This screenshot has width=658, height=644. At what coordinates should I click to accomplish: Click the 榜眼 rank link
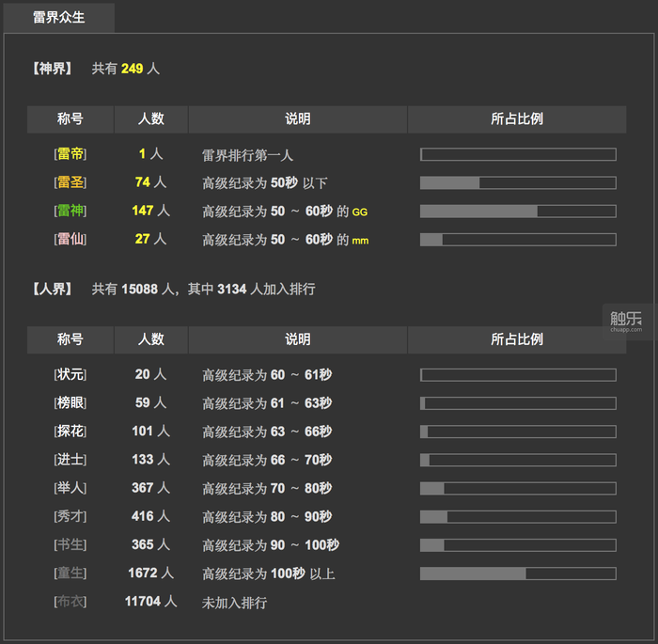[70, 403]
